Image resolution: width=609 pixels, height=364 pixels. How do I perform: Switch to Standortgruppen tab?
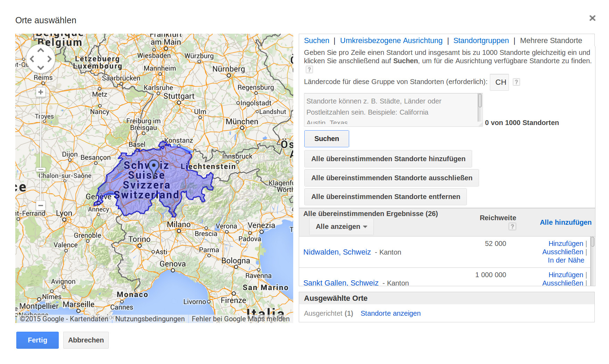[481, 41]
